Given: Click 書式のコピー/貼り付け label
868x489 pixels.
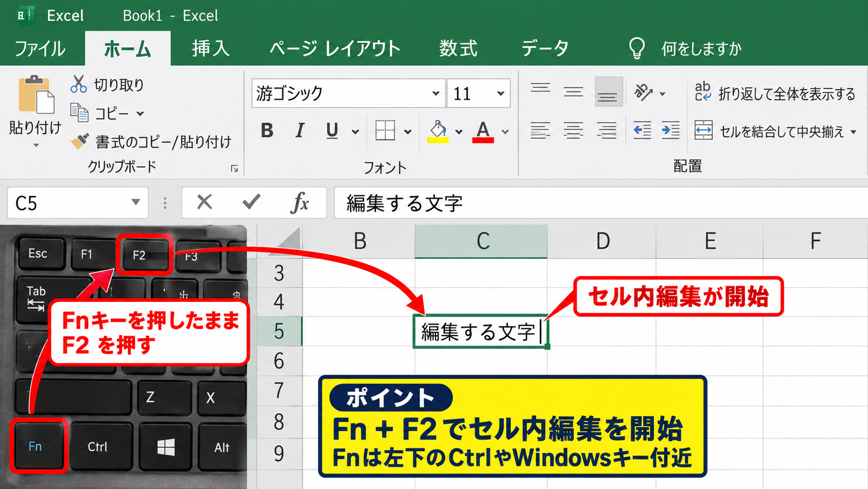Looking at the screenshot, I should (x=163, y=141).
